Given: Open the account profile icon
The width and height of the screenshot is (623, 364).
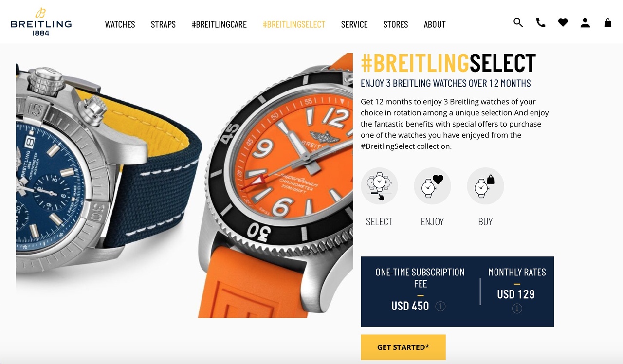Looking at the screenshot, I should (586, 23).
